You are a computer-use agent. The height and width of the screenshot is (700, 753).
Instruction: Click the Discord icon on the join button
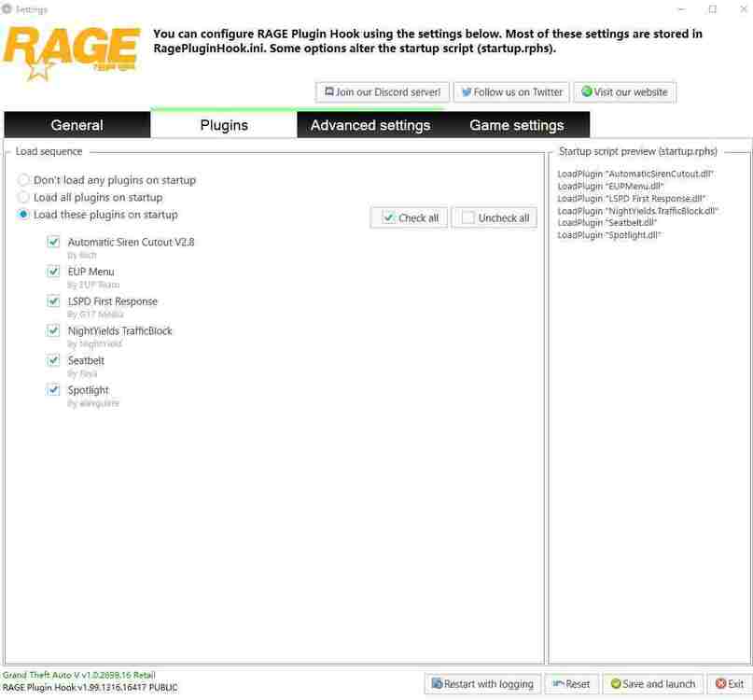point(328,92)
